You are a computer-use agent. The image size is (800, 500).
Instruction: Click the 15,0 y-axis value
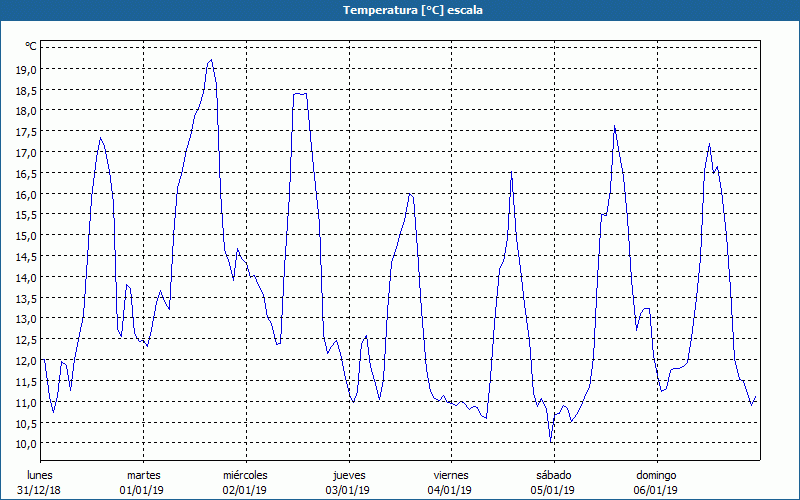26,236
